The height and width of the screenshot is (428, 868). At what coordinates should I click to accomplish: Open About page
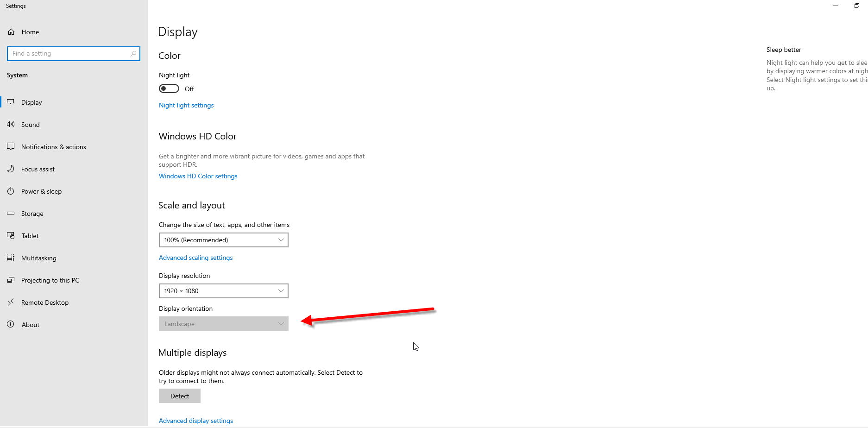point(74,325)
